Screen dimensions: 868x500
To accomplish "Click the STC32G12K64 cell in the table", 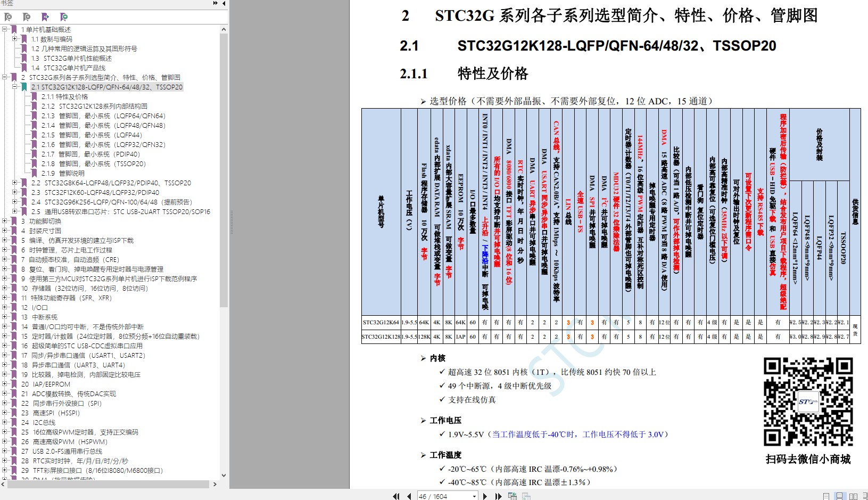I will tap(381, 322).
